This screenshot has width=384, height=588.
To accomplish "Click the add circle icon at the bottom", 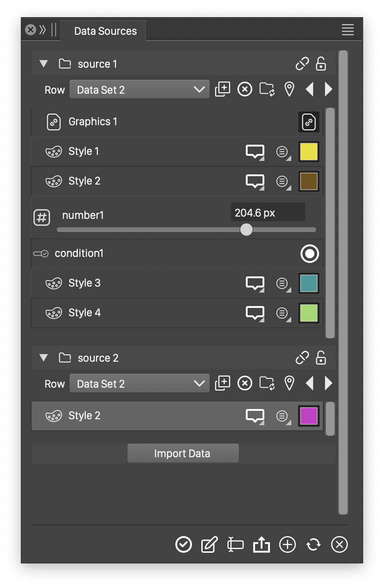I will [288, 544].
